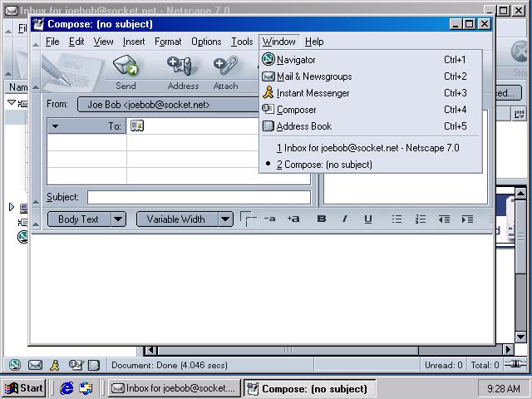Click the horizontal scrollbar thumb
Screen dimensions: 532x399
(288, 350)
